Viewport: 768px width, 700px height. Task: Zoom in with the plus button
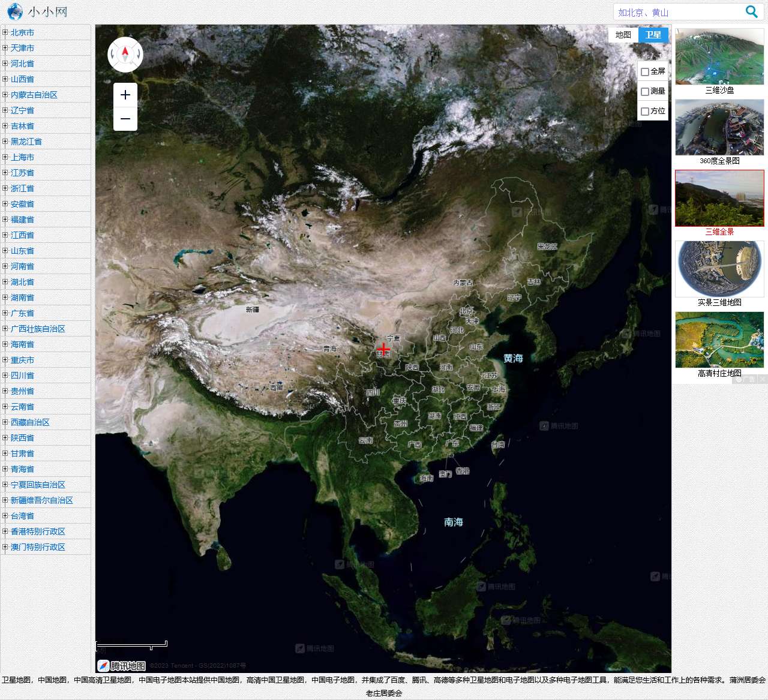coord(125,95)
